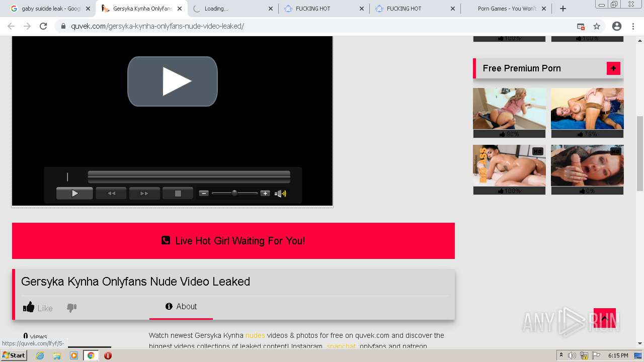The height and width of the screenshot is (362, 644).
Task: Open the Chrome three-dot menu
Action: [633, 26]
